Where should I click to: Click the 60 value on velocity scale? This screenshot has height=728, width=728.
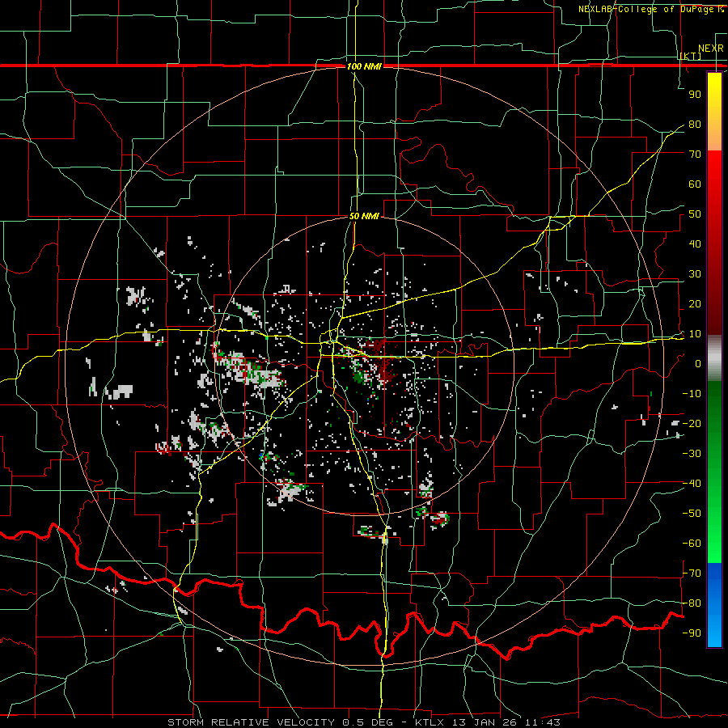click(695, 184)
